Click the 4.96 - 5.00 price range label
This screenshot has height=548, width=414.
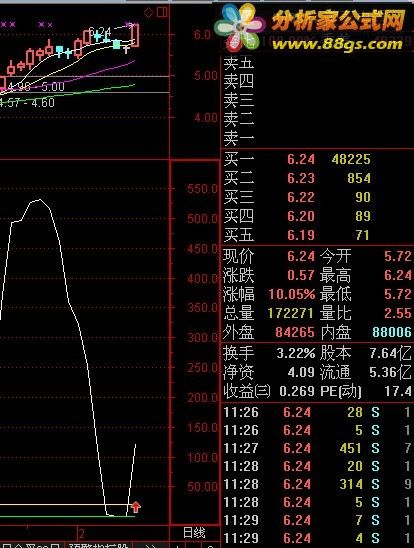pos(36,87)
